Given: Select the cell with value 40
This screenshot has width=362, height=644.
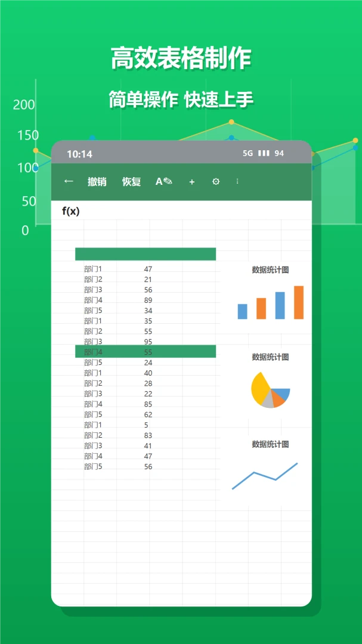Looking at the screenshot, I should click(148, 373).
